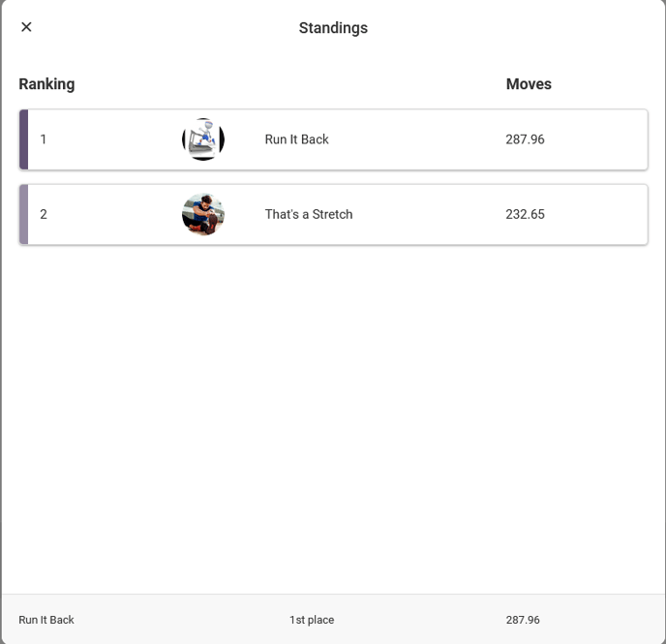Open That's a Stretch team name
Image resolution: width=666 pixels, height=644 pixels.
tap(309, 214)
